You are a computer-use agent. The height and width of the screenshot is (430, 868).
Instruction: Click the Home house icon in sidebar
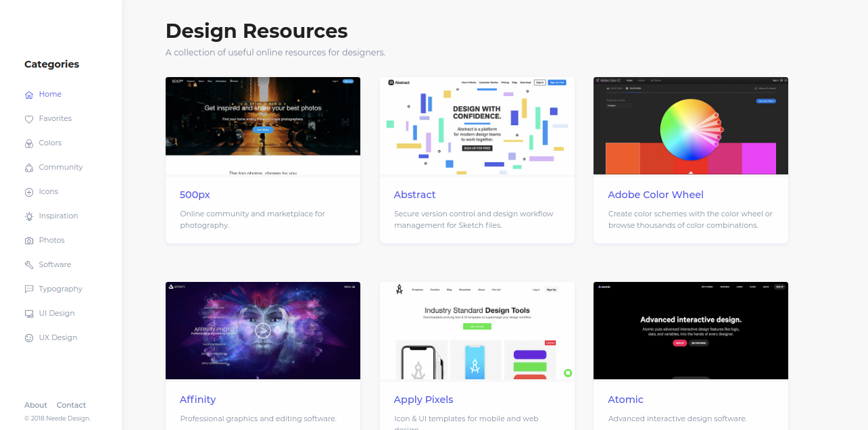pyautogui.click(x=29, y=95)
